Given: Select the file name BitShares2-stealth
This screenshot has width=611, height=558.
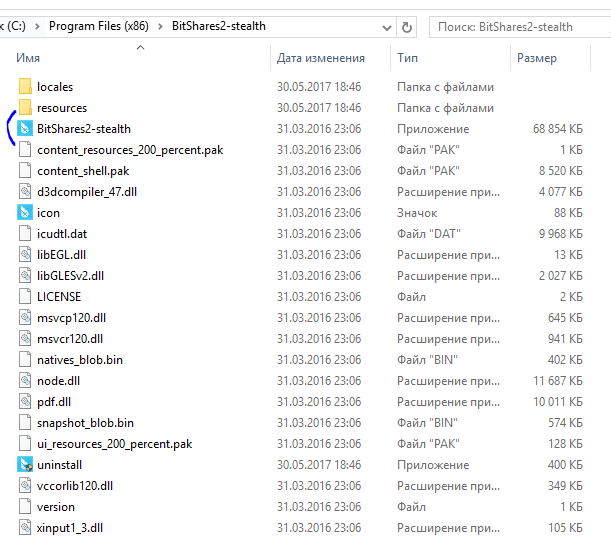Looking at the screenshot, I should (84, 129).
